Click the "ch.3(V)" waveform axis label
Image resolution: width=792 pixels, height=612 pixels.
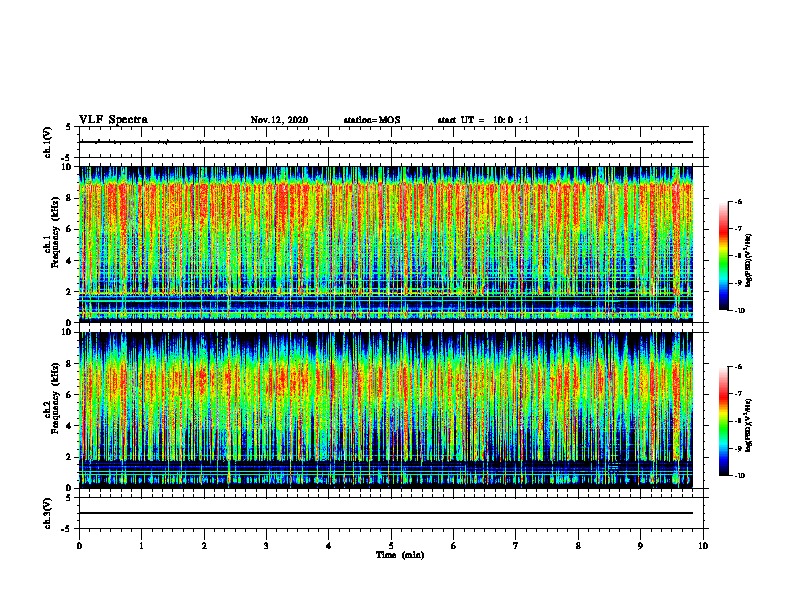(48, 513)
